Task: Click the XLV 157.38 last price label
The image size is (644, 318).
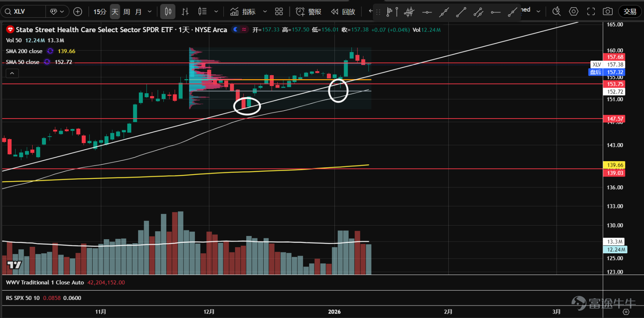Action: [608, 64]
